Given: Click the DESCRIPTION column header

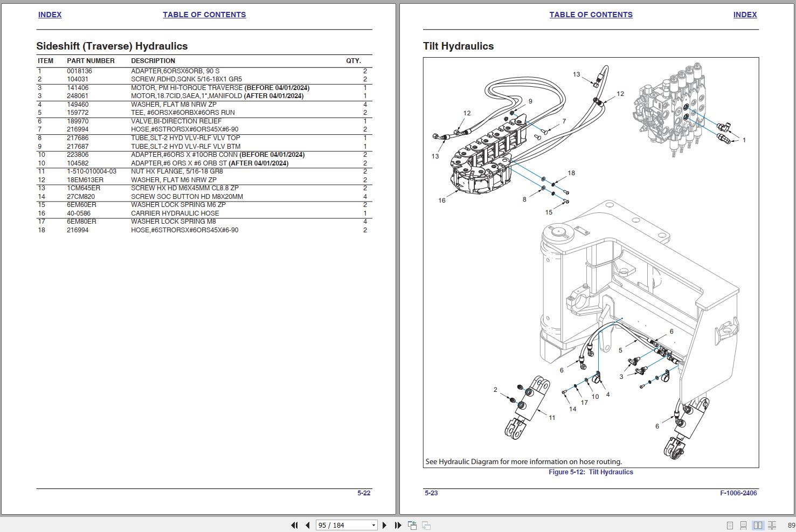Looking at the screenshot, I should click(153, 61).
